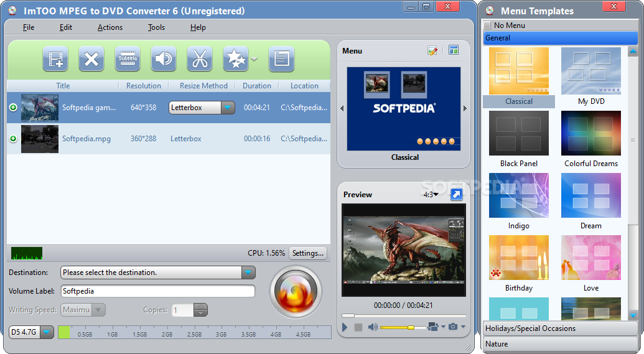644x354 pixels.
Task: Click the snapshot camera icon
Action: click(x=452, y=327)
